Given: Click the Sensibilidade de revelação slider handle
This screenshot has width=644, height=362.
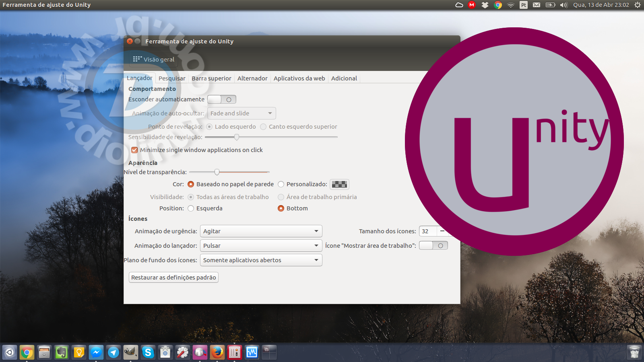Looking at the screenshot, I should [x=237, y=137].
